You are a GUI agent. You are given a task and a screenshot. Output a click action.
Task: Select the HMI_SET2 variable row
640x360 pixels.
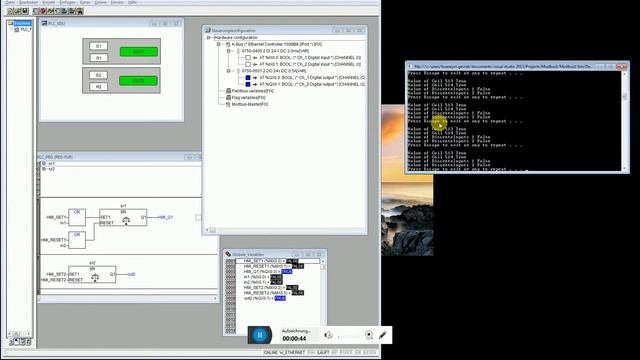[271, 287]
